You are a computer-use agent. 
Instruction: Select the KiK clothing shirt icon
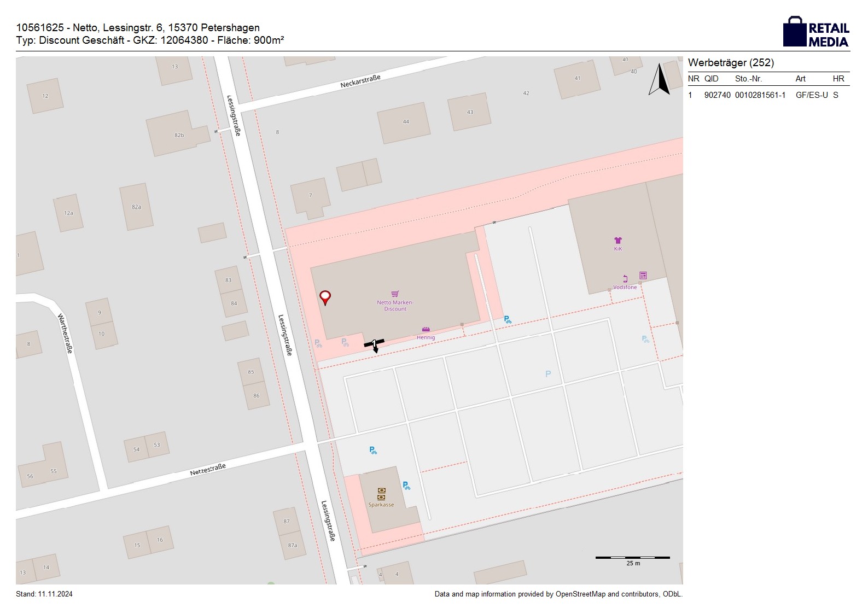click(618, 241)
